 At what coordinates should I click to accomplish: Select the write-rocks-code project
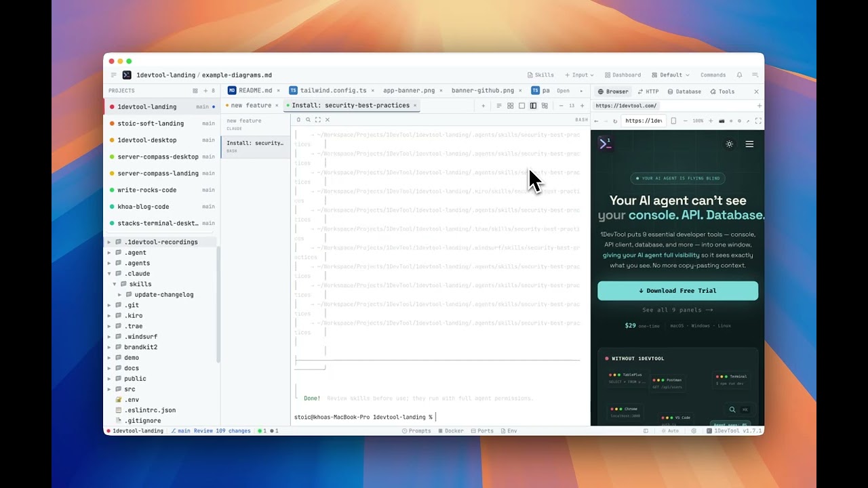tap(161, 190)
